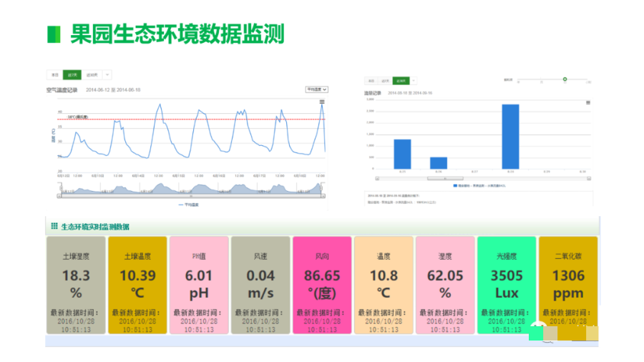Image resolution: width=644 pixels, height=362 pixels.
Task: Click the green slider handle above bar chart
Action: (x=565, y=79)
